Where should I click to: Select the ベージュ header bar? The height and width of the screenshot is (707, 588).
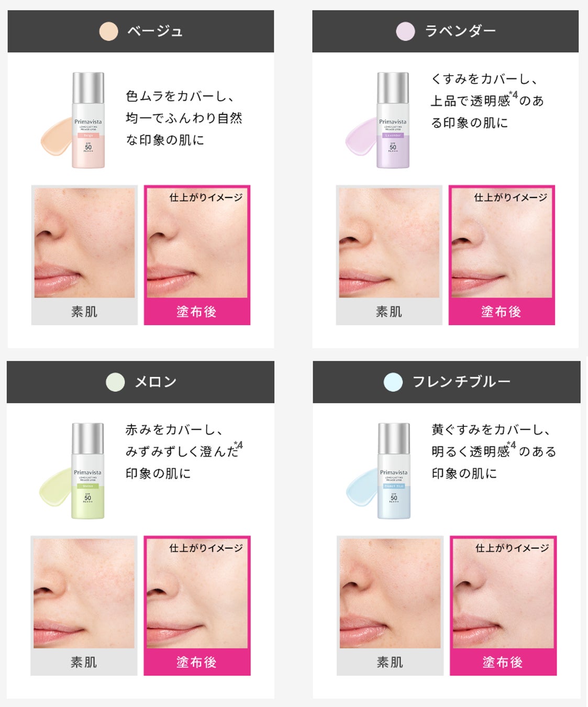pos(141,31)
